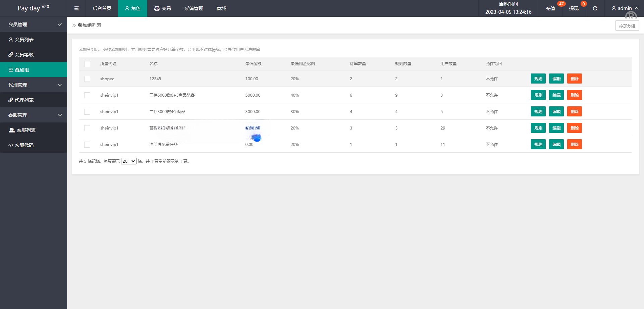Click the 添加分组 button
The height and width of the screenshot is (309, 644).
point(627,25)
